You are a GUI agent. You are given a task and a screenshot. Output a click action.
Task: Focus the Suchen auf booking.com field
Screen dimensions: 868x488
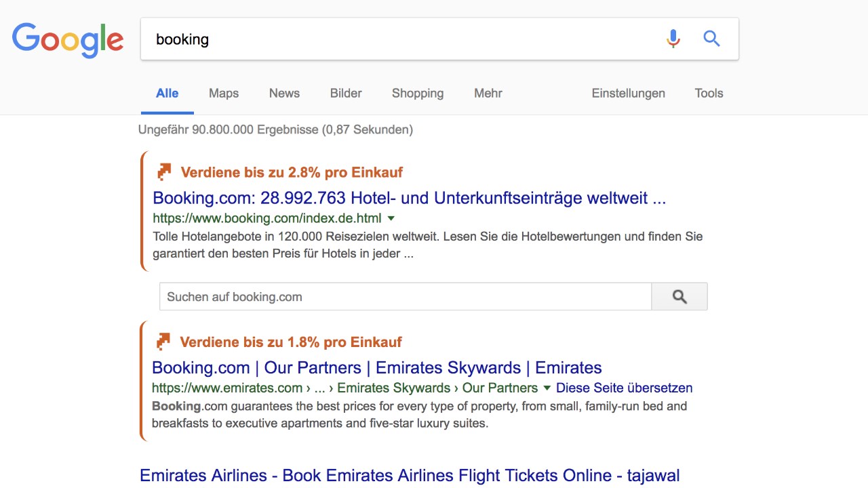(405, 297)
